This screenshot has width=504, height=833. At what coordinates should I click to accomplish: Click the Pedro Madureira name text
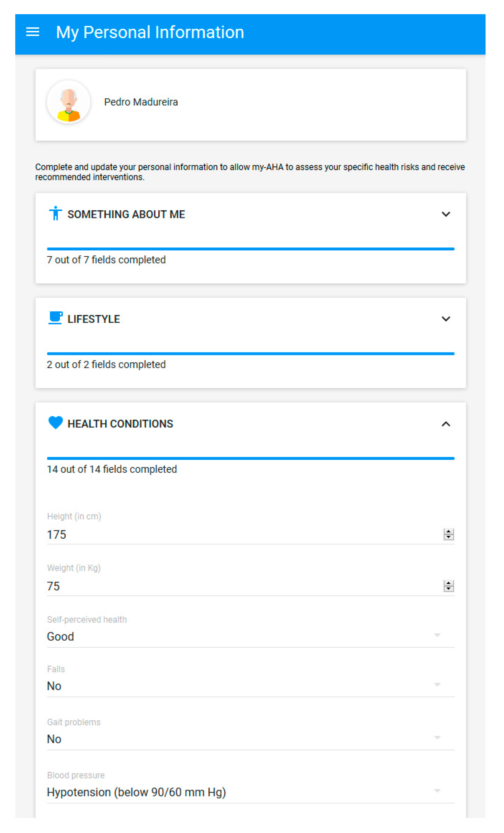tap(141, 102)
